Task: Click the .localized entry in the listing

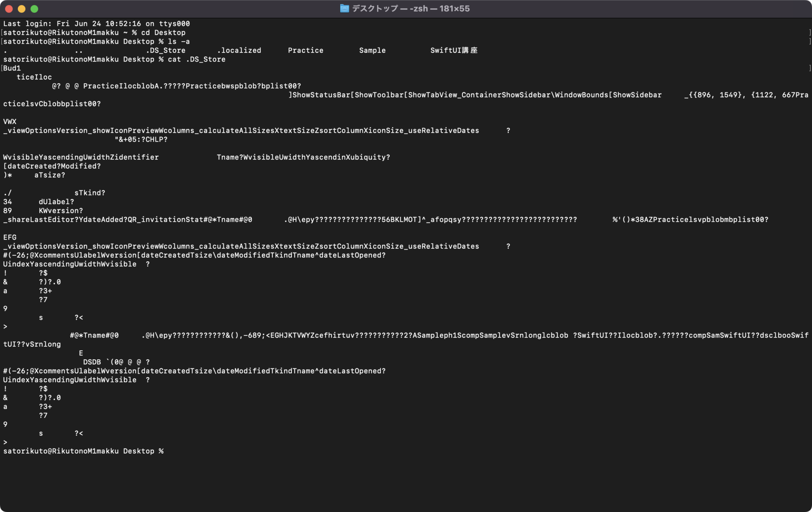Action: pyautogui.click(x=239, y=50)
